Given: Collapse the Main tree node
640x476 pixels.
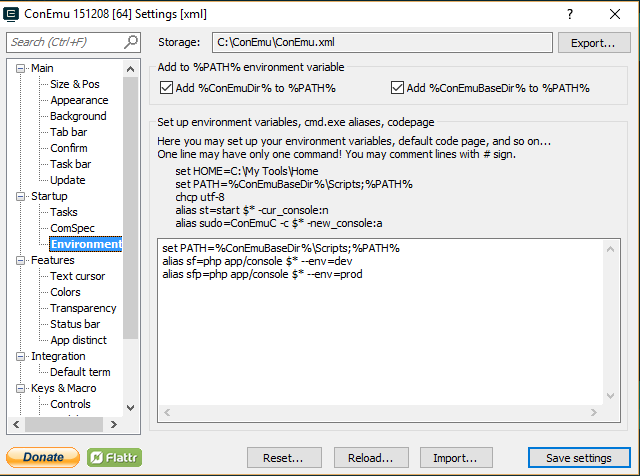Looking at the screenshot, I should tap(20, 68).
